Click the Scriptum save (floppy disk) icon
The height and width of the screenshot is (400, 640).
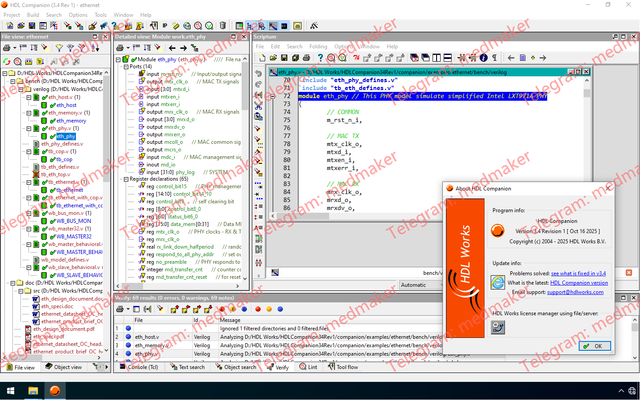284,58
